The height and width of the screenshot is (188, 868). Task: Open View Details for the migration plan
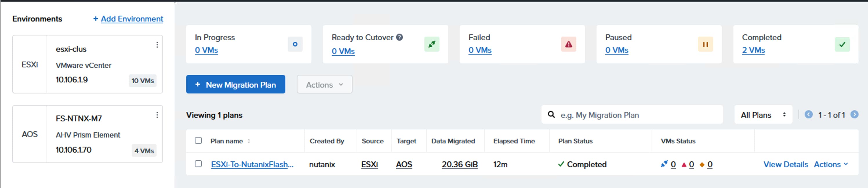785,164
